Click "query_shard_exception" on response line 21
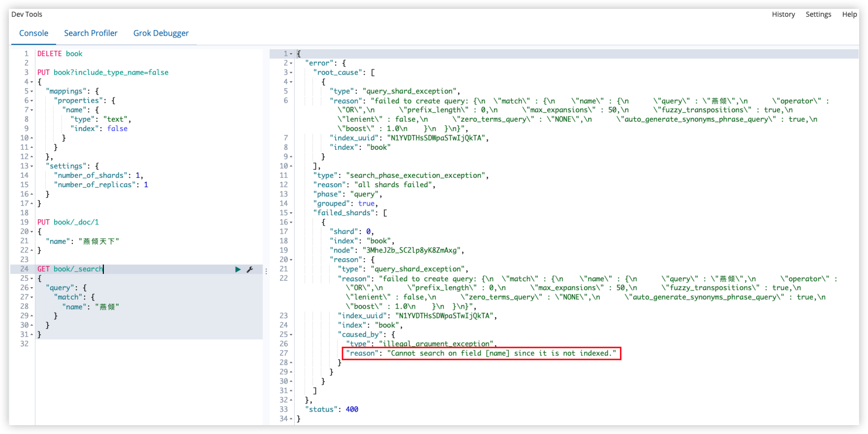The image size is (868, 434). (x=403, y=269)
